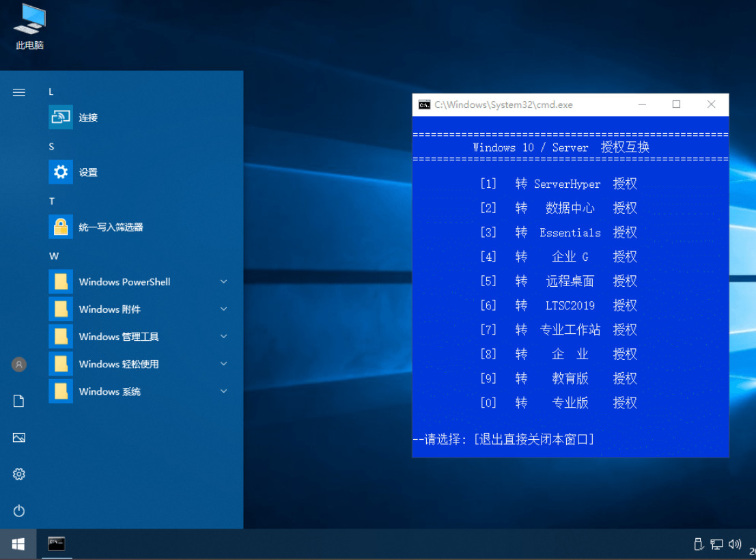Click the cmd.exe window title text
Viewport: 756px width, 560px height.
tap(503, 104)
